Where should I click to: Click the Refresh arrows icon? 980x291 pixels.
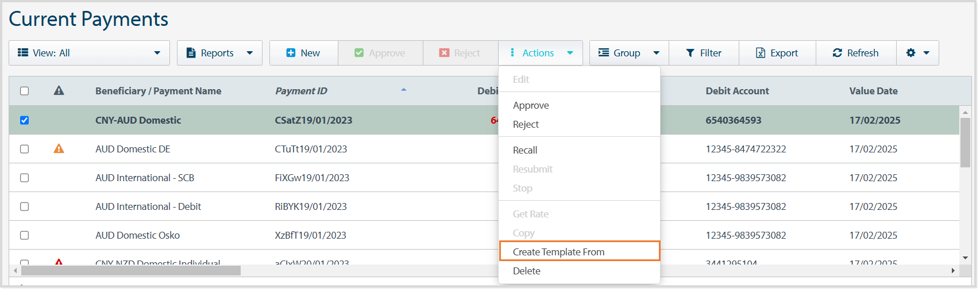[x=837, y=53]
